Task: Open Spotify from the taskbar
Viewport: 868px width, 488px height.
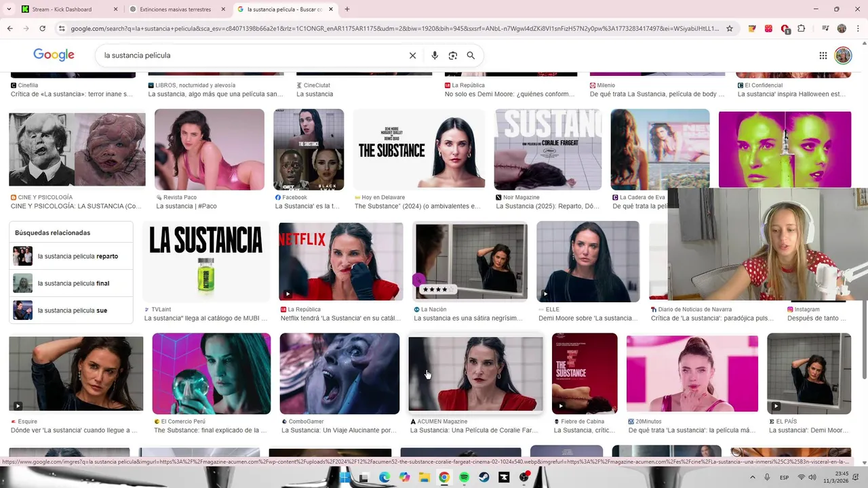Action: tap(464, 477)
